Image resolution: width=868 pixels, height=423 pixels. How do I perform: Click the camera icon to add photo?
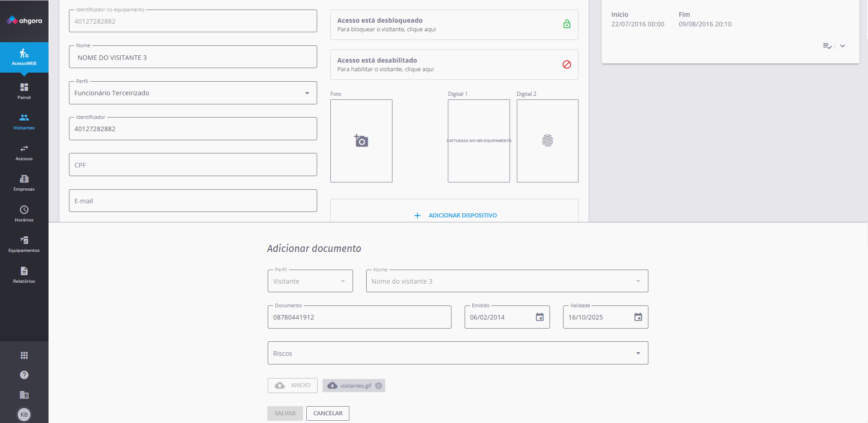click(x=361, y=141)
